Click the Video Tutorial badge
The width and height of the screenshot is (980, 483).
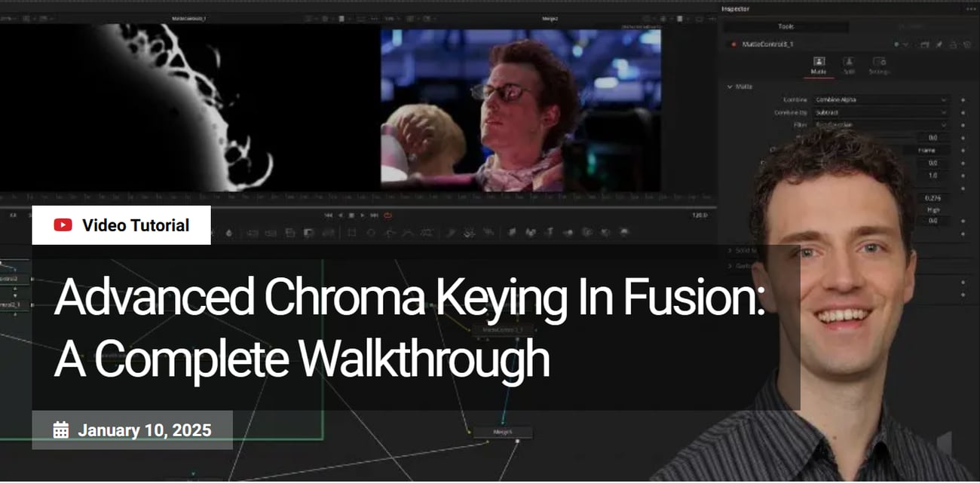(x=121, y=225)
